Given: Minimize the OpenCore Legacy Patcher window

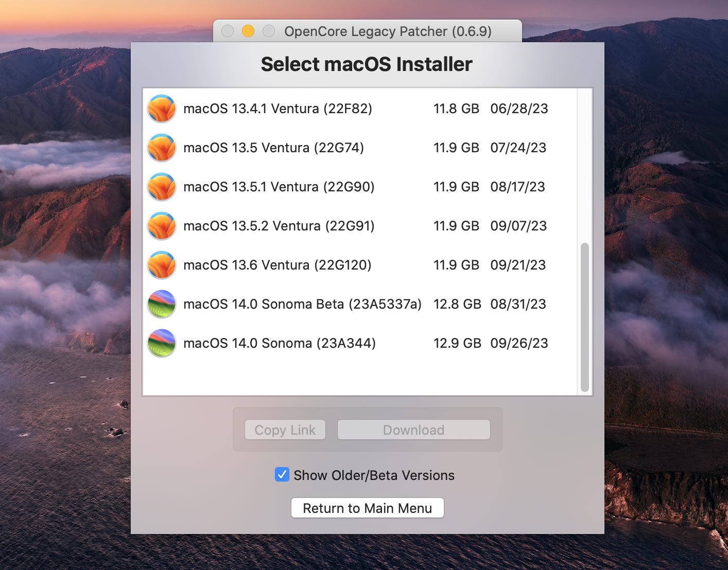Looking at the screenshot, I should coord(248,31).
